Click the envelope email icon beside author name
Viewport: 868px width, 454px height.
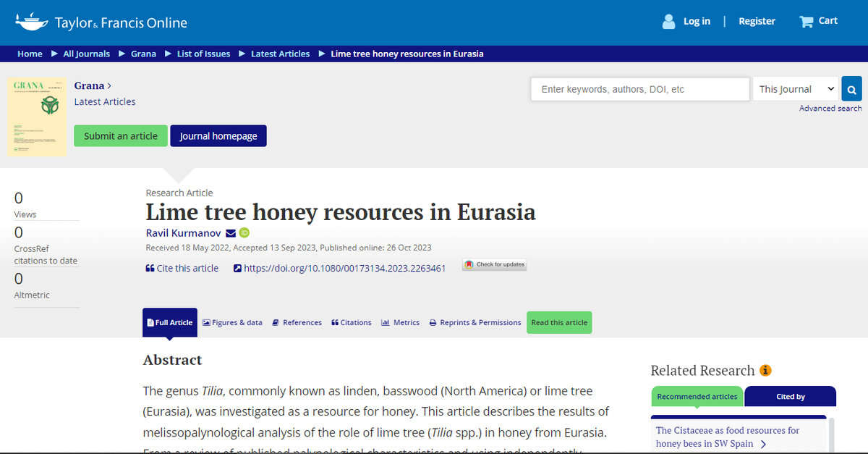[231, 233]
